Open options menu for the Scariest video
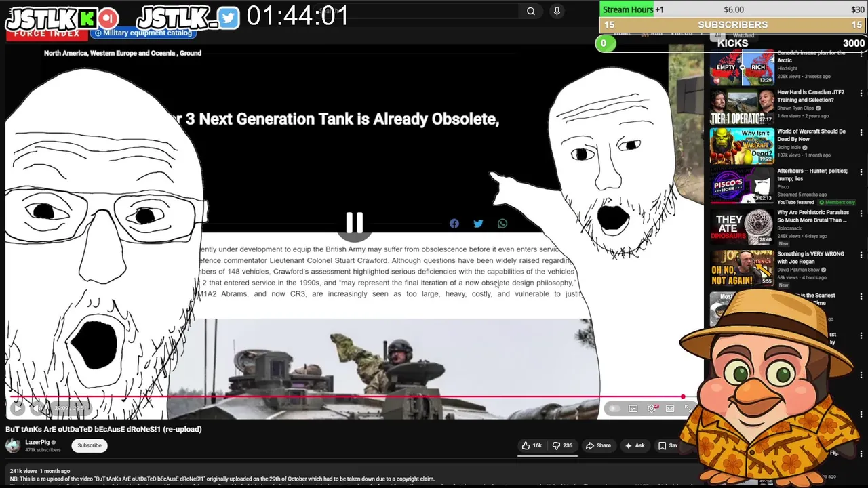Image resolution: width=868 pixels, height=488 pixels. pos(861,296)
